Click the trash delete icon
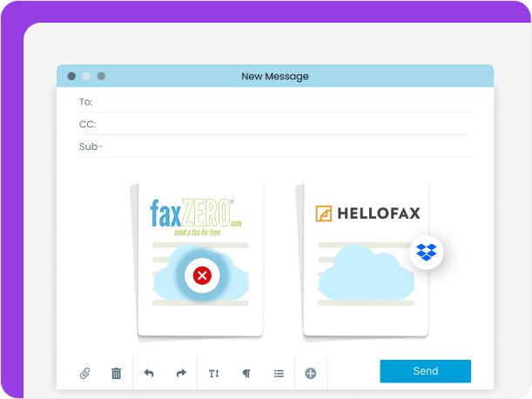 pos(117,374)
